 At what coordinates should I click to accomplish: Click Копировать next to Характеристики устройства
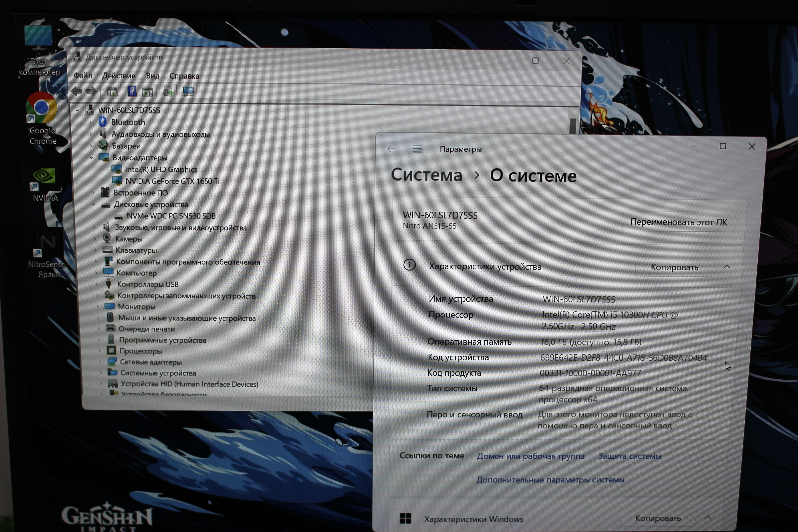pyautogui.click(x=674, y=267)
